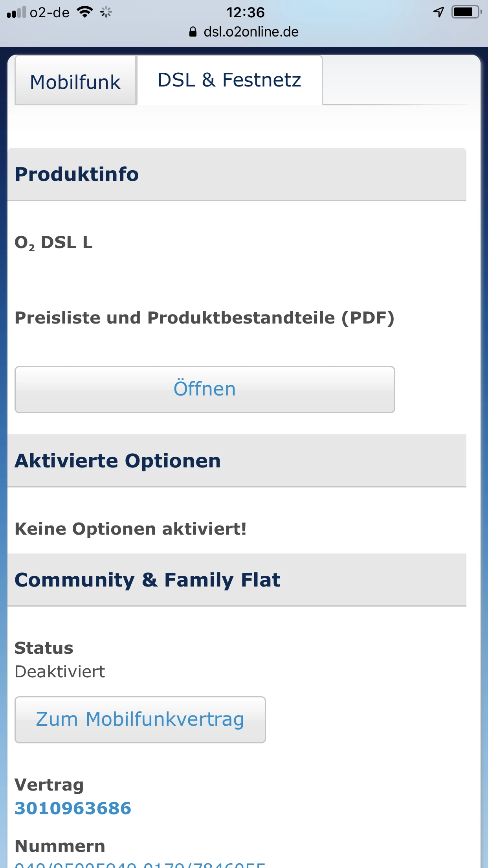Image resolution: width=488 pixels, height=868 pixels.
Task: Tap the dsl.o2online.de address text
Action: click(251, 32)
